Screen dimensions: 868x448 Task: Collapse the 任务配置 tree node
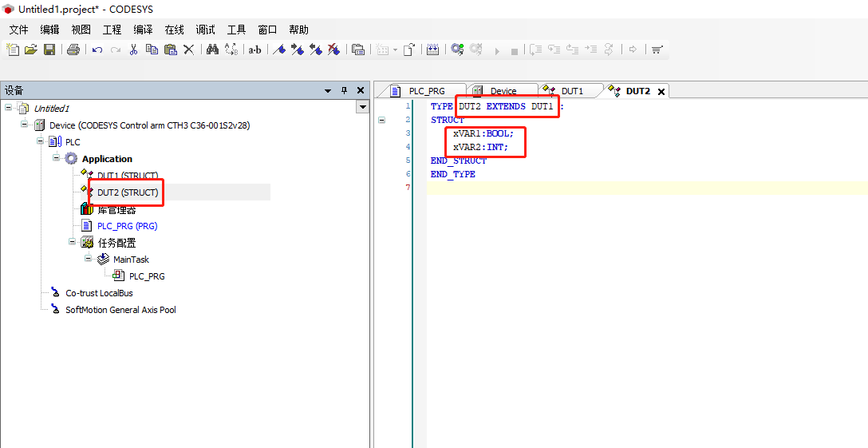[73, 241]
